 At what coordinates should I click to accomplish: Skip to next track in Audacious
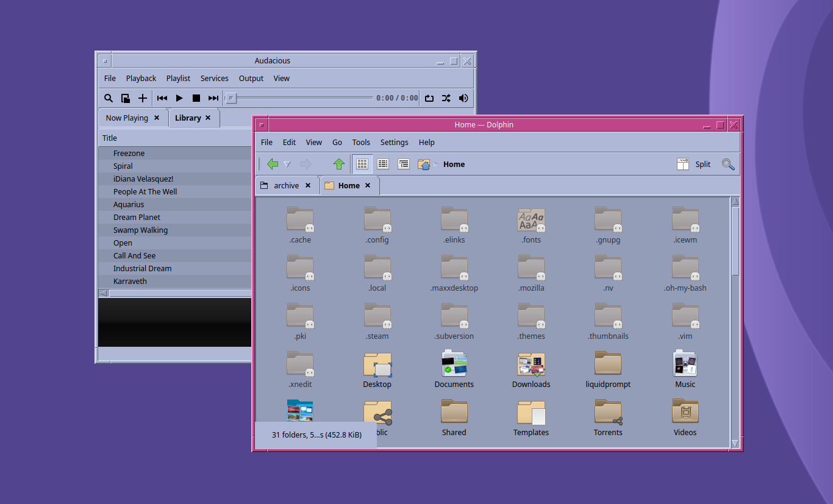(x=213, y=98)
